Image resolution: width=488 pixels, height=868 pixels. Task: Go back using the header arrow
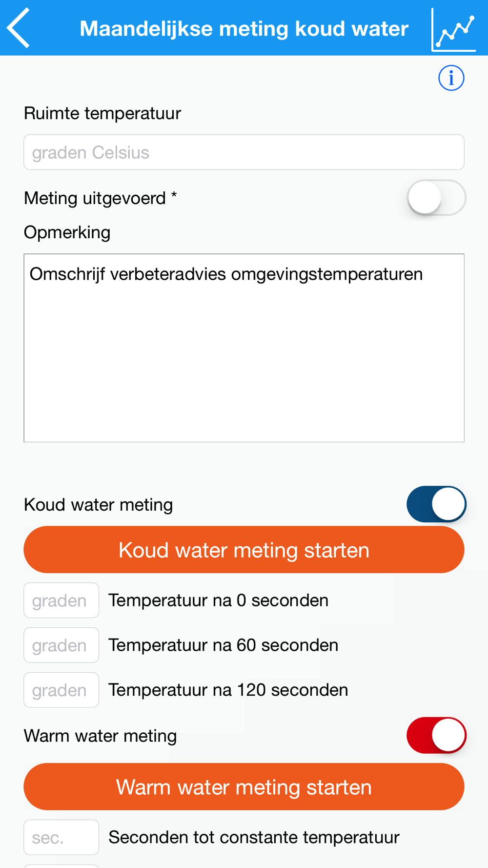19,28
